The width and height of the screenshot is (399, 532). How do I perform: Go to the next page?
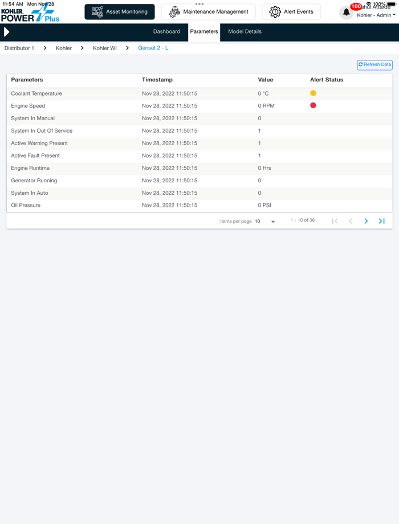366,221
